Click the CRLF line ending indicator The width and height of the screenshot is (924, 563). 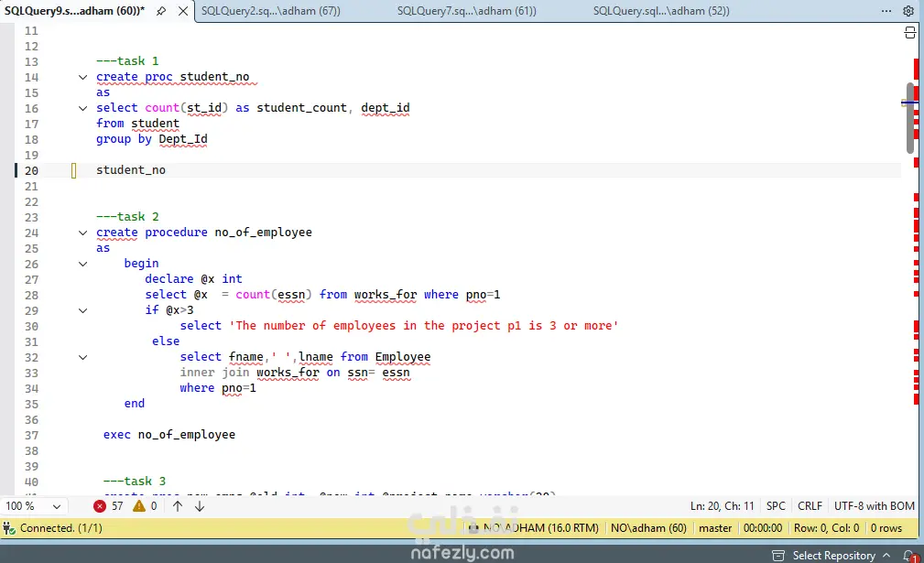(810, 506)
